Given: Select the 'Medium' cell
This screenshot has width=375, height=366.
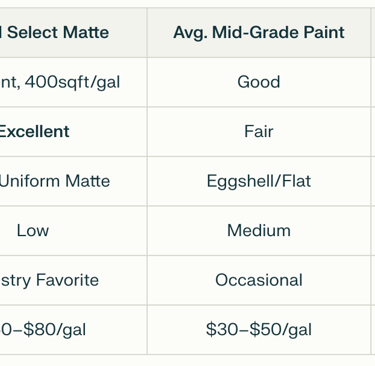Looking at the screenshot, I should click(259, 231).
